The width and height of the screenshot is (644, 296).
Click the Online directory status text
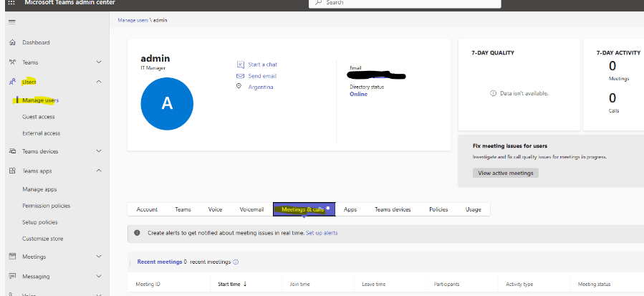(359, 94)
